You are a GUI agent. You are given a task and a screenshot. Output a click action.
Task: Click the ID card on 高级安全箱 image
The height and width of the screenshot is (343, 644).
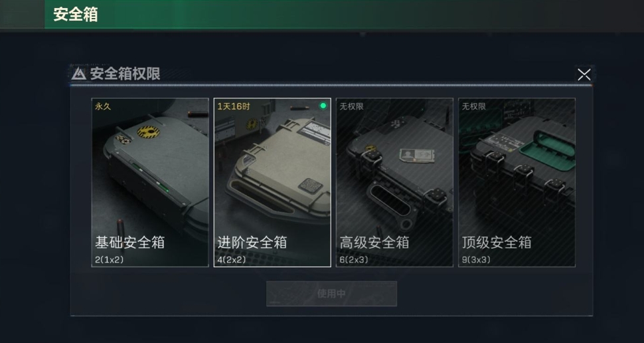tap(416, 156)
